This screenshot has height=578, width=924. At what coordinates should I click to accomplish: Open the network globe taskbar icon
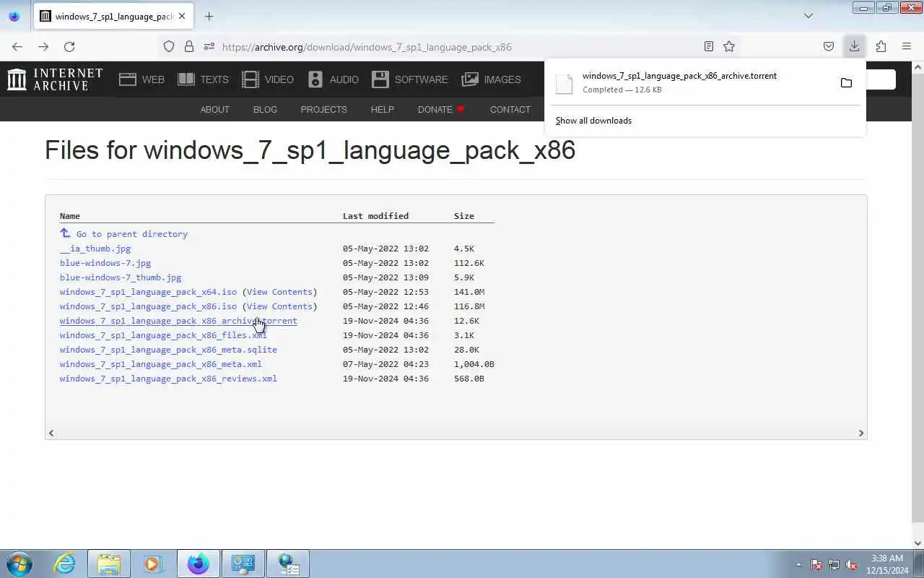click(x=287, y=564)
